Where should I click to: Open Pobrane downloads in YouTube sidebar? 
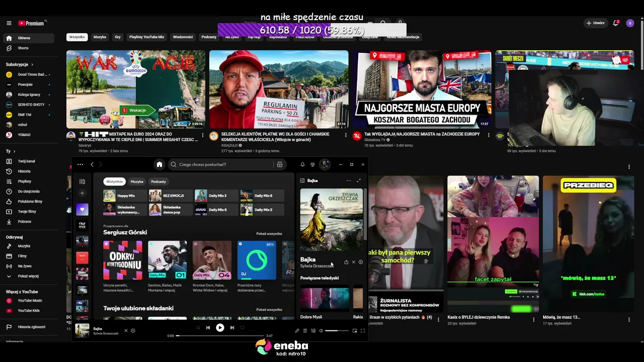[x=28, y=222]
